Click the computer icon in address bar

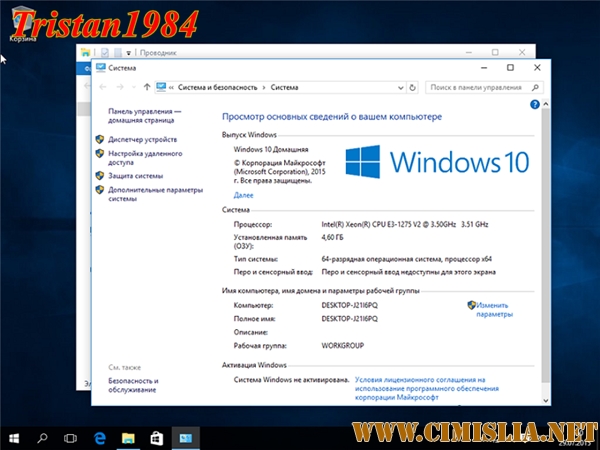pyautogui.click(x=161, y=87)
